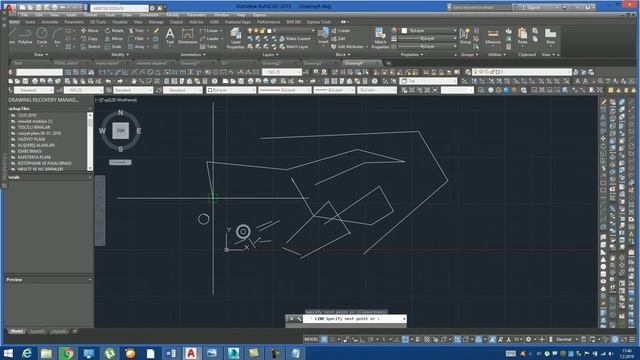Select VAZİYET PLANI in backup files list
Screen dimensions: 640x360
[x=31, y=139]
